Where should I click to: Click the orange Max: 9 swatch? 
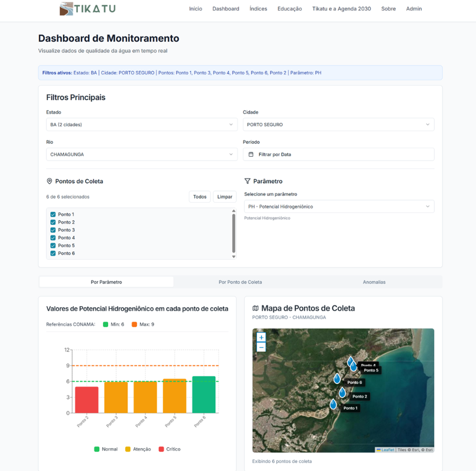click(x=135, y=324)
